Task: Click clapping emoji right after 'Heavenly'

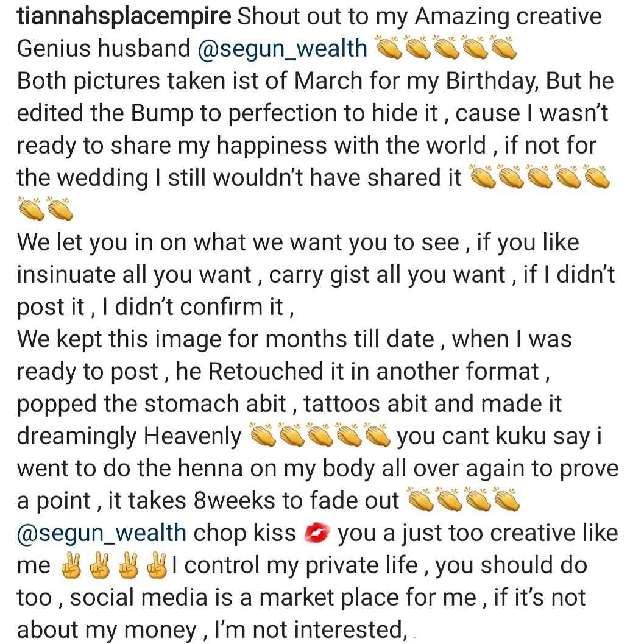Action: pos(263,436)
